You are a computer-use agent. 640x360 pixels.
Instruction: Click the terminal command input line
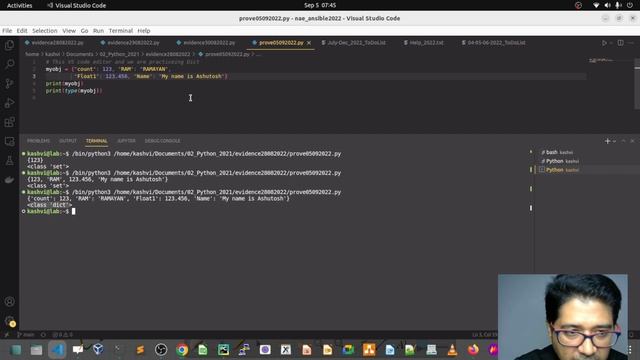[73, 211]
